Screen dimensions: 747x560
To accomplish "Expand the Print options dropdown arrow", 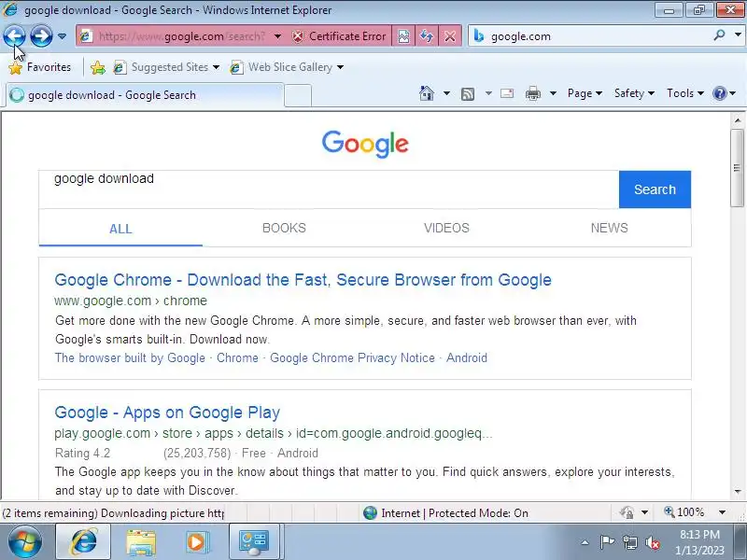I will 553,93.
